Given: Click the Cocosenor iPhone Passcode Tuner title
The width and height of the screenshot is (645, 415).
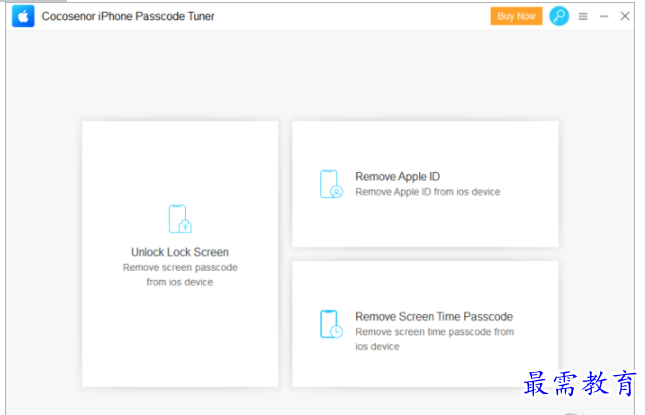Looking at the screenshot, I should click(x=128, y=16).
